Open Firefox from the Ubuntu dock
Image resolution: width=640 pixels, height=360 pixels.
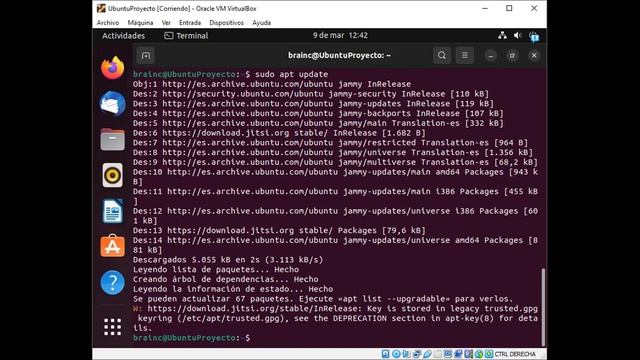[113, 67]
